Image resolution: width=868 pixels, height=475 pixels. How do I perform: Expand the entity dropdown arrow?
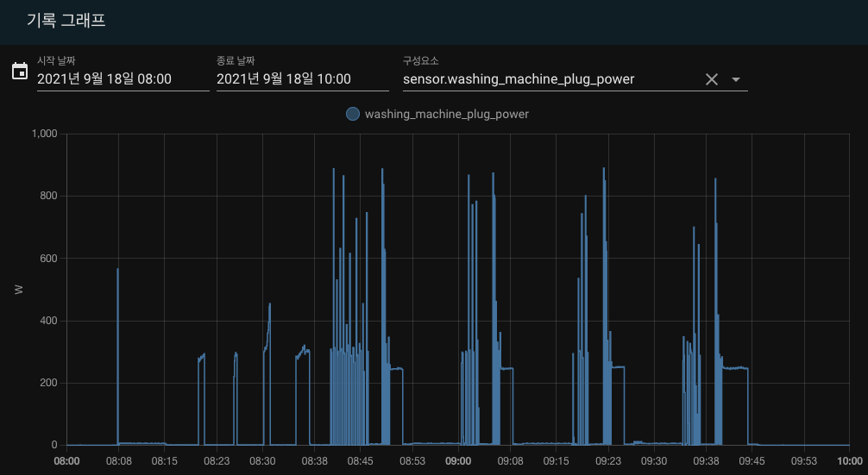(x=736, y=79)
